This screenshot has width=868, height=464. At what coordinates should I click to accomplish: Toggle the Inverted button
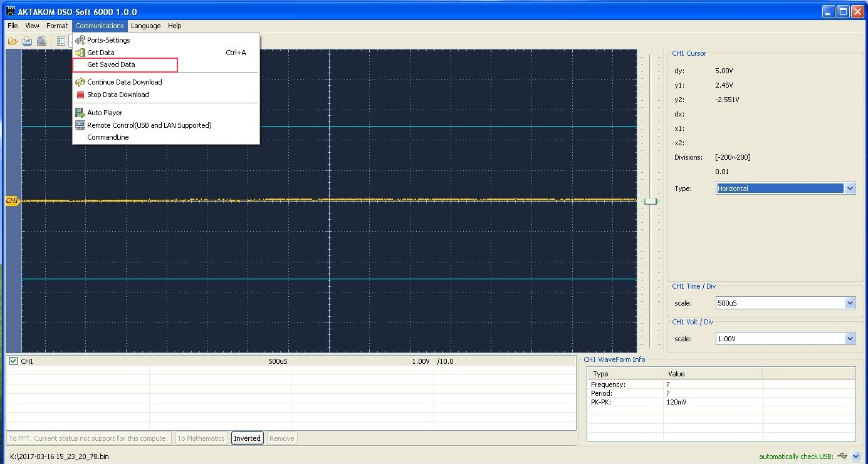(x=247, y=438)
